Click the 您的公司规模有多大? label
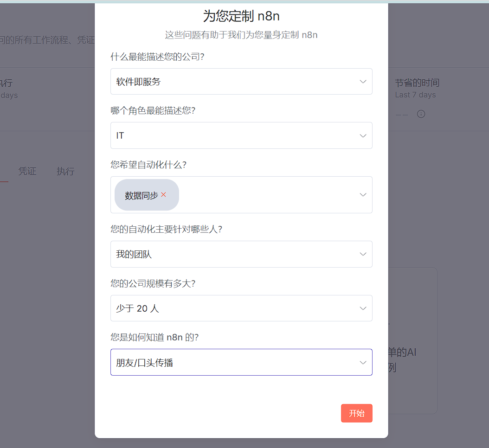Screen dimensions: 489x448 (153, 283)
